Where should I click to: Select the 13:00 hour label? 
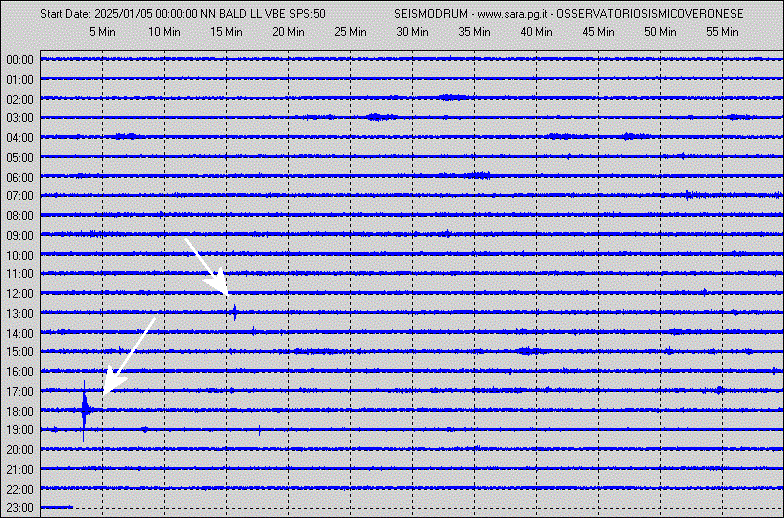[20, 314]
